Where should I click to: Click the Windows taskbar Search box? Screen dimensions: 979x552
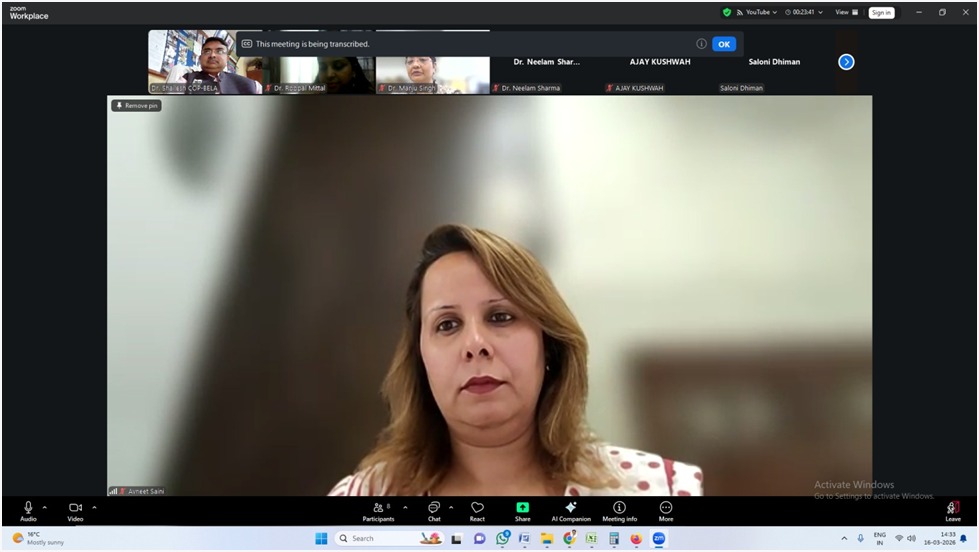[x=373, y=538]
